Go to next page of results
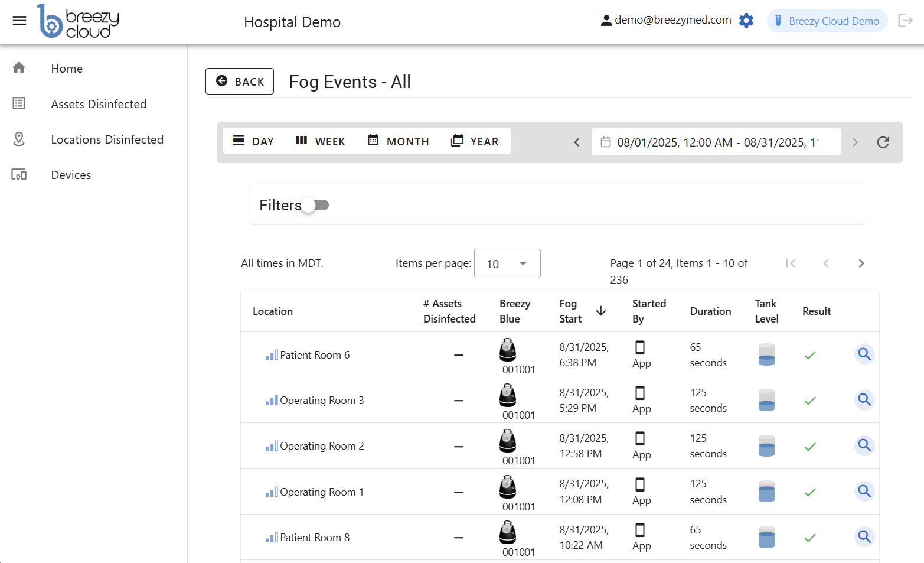924x563 pixels. (x=861, y=263)
